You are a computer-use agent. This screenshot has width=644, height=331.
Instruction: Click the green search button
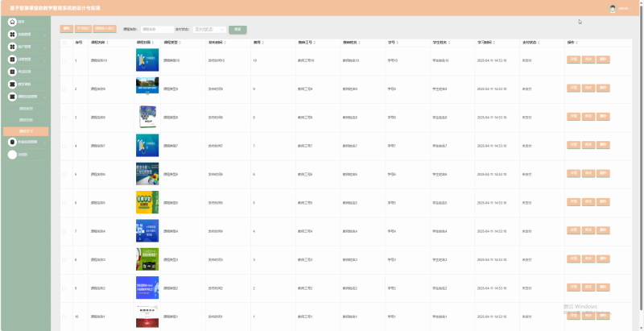tap(237, 30)
